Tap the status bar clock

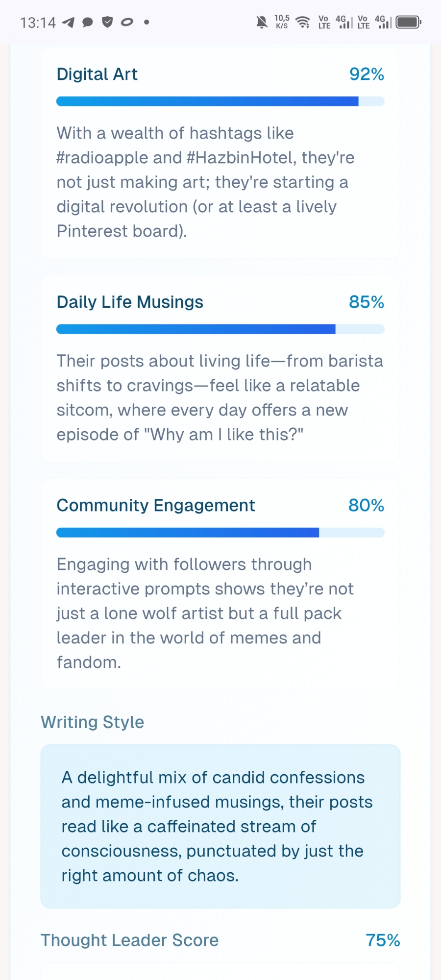pos(38,23)
